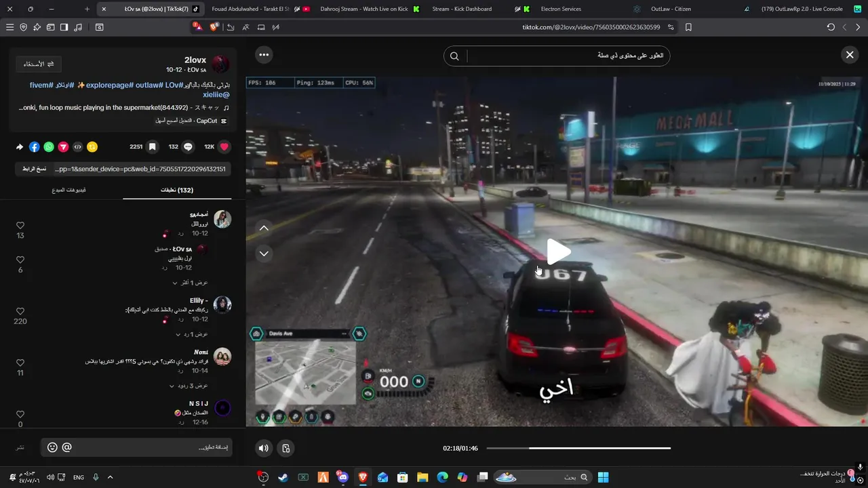Mute the video using the speaker icon
This screenshot has height=488, width=868.
(264, 448)
